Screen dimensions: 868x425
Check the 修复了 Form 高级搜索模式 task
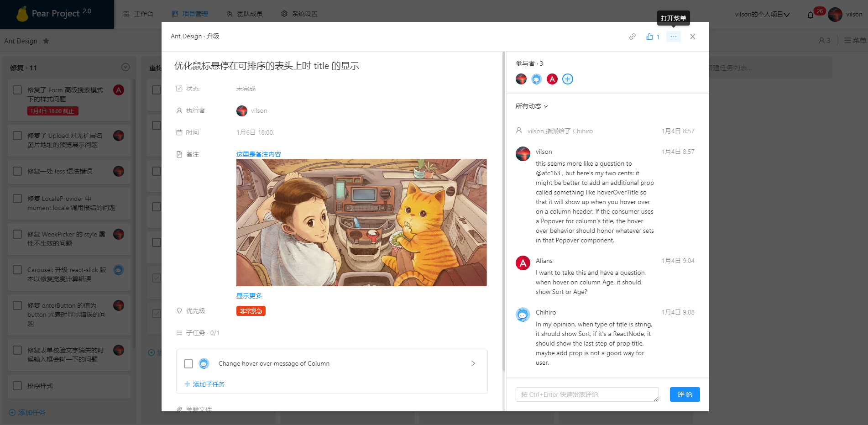17,90
